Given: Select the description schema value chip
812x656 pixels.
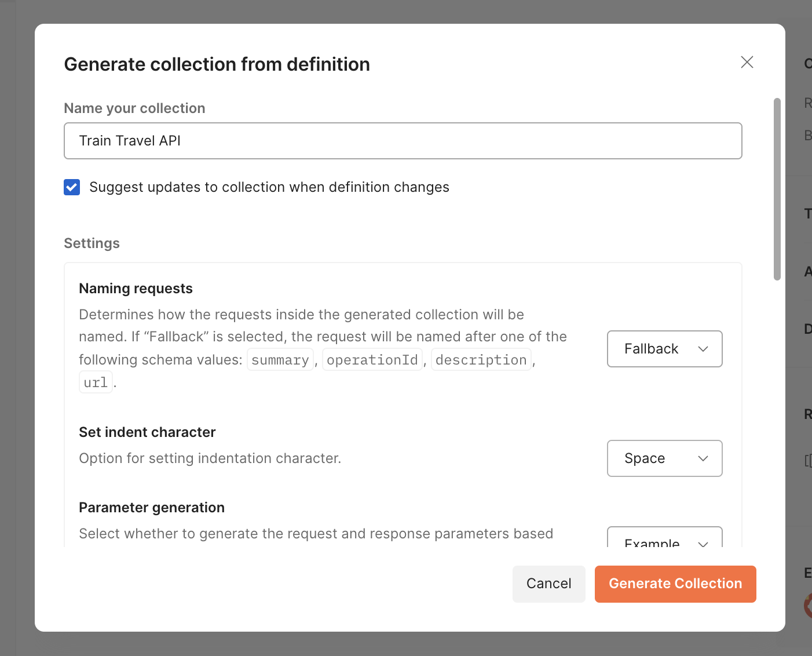Looking at the screenshot, I should [481, 359].
